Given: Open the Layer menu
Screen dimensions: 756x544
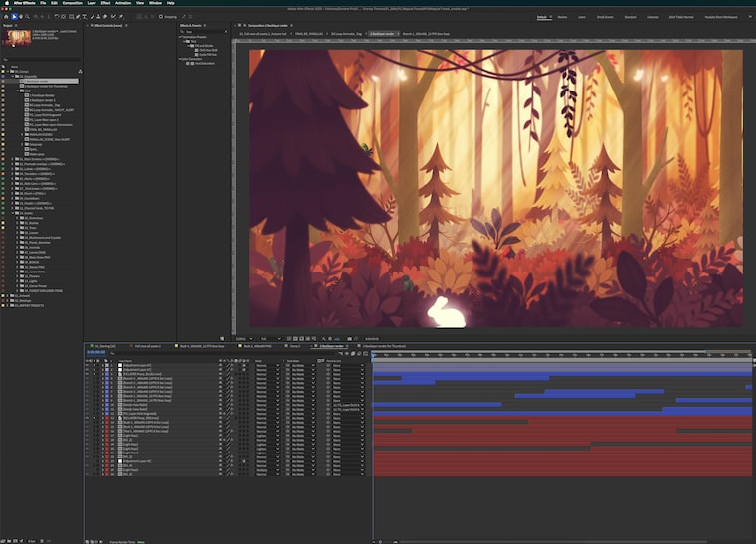Looking at the screenshot, I should pos(92,3).
